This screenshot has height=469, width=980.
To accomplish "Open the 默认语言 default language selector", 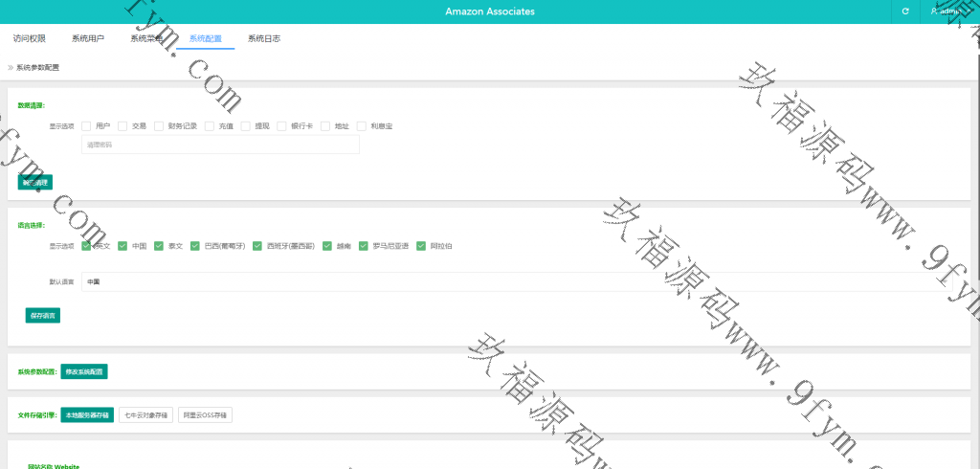I will pos(517,282).
